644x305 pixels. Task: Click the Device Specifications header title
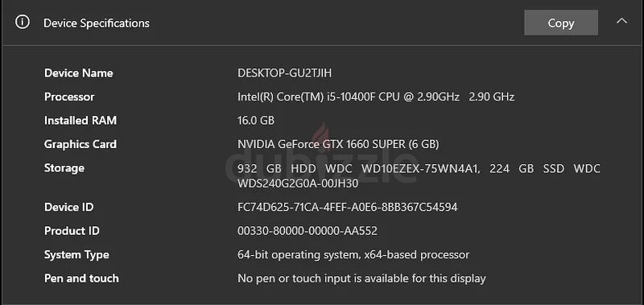[97, 23]
